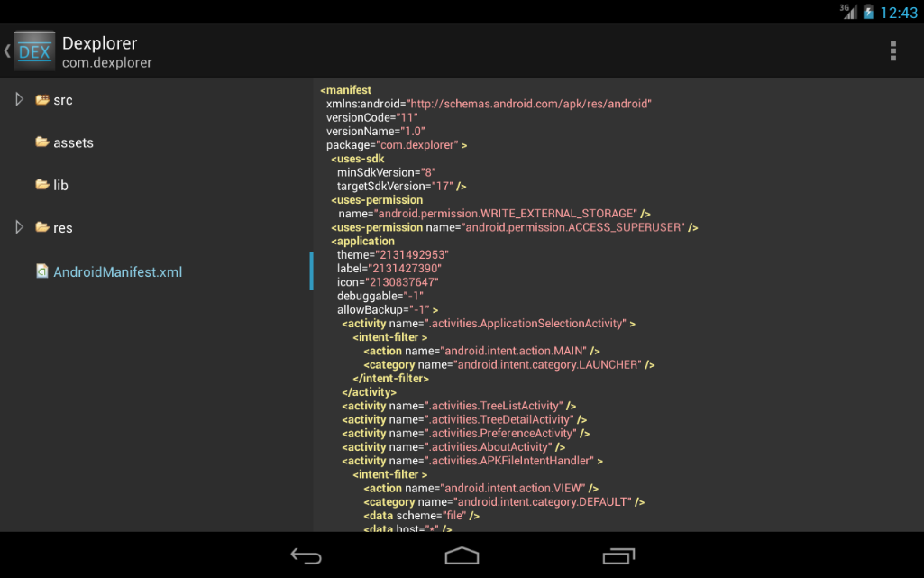Tap the ApplicationSelectionActivity activity line
This screenshot has height=578, width=924.
pos(488,324)
